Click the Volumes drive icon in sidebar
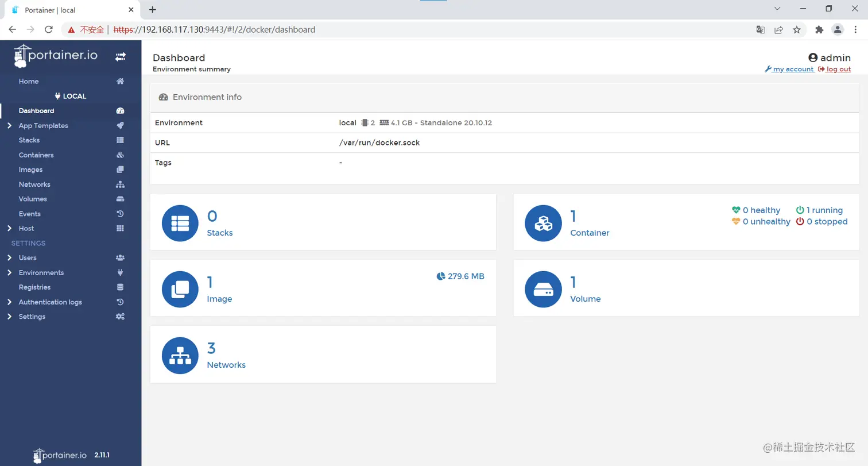The image size is (868, 466). pyautogui.click(x=120, y=199)
